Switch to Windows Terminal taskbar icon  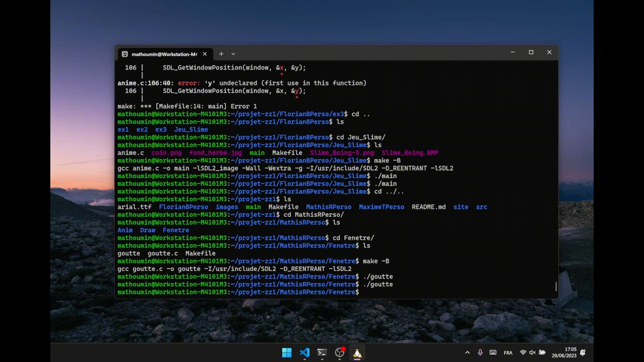point(322,353)
